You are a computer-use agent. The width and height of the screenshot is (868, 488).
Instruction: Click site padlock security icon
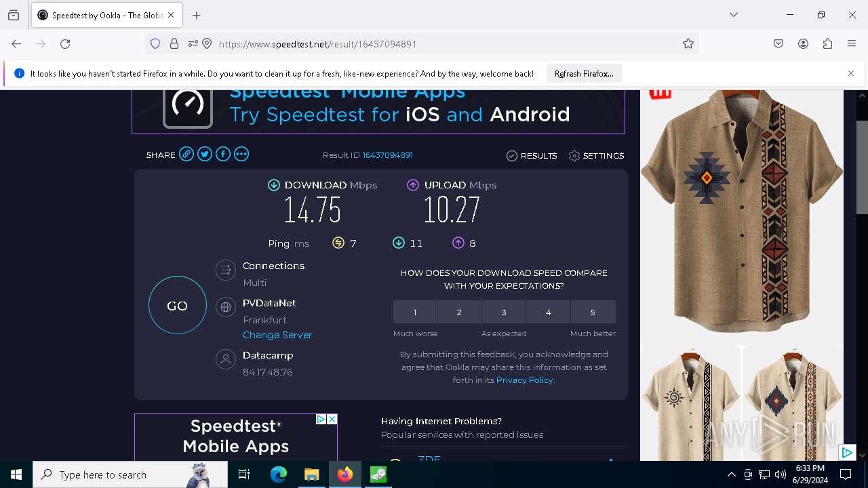click(174, 43)
